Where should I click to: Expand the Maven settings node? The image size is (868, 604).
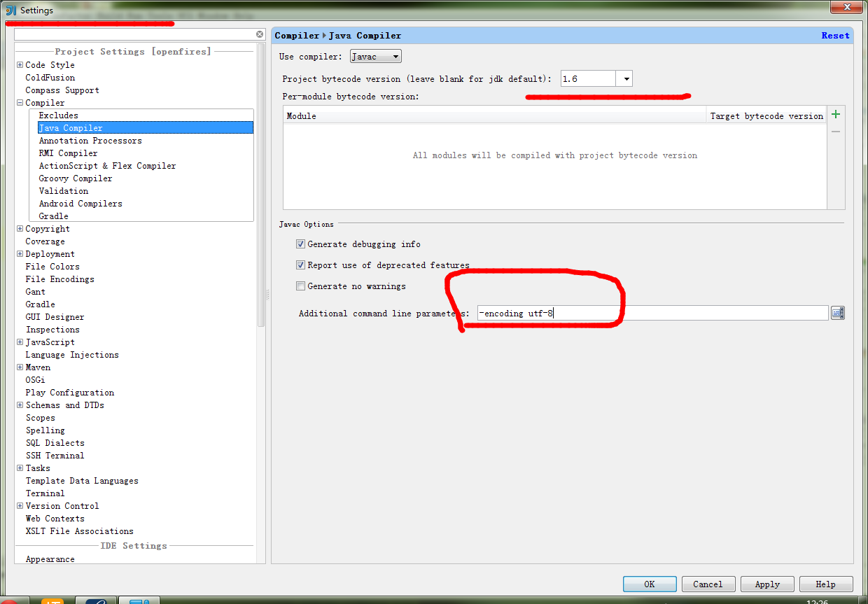(20, 367)
